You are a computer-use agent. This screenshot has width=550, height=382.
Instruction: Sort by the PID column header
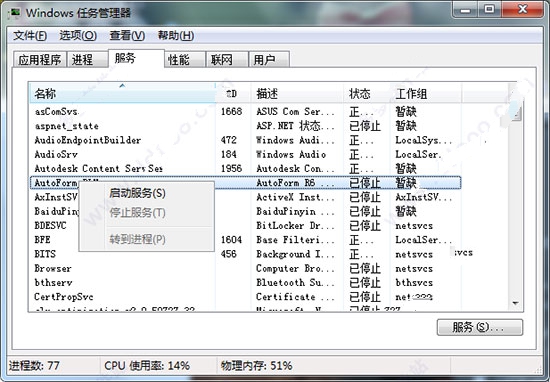tap(233, 94)
